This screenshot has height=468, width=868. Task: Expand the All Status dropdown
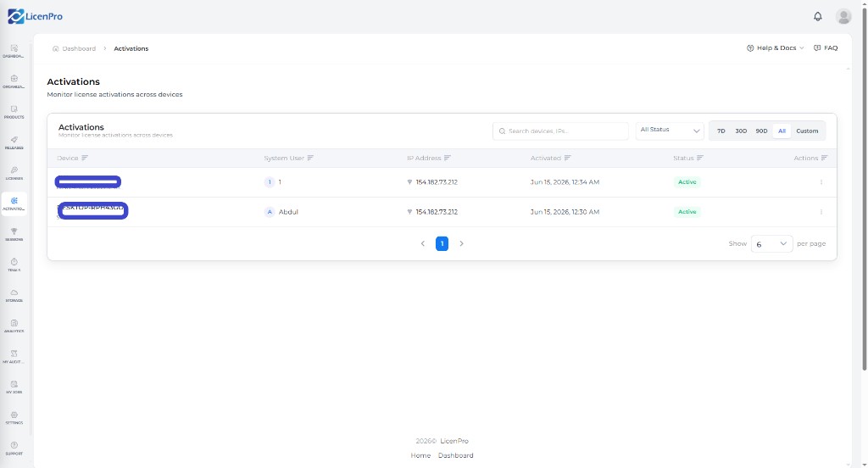[x=670, y=131]
